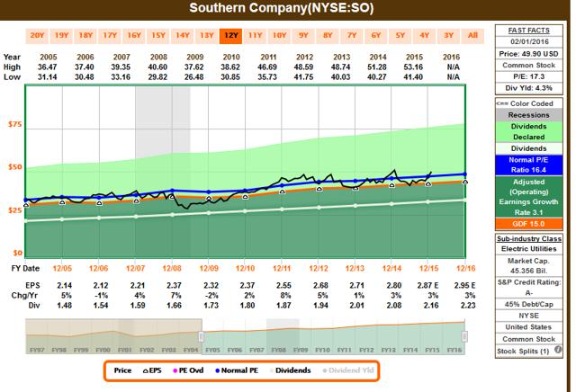Open Sub-industry Class link
Viewport: 576px width, 392px height.
coord(529,238)
